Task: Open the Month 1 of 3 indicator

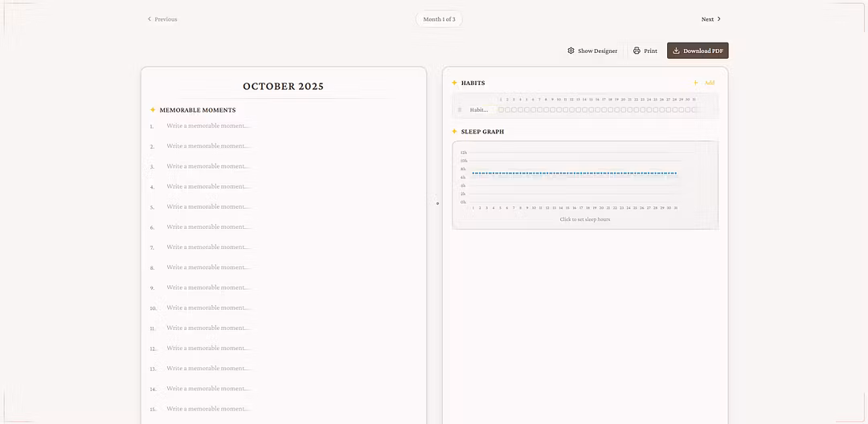Action: click(439, 19)
